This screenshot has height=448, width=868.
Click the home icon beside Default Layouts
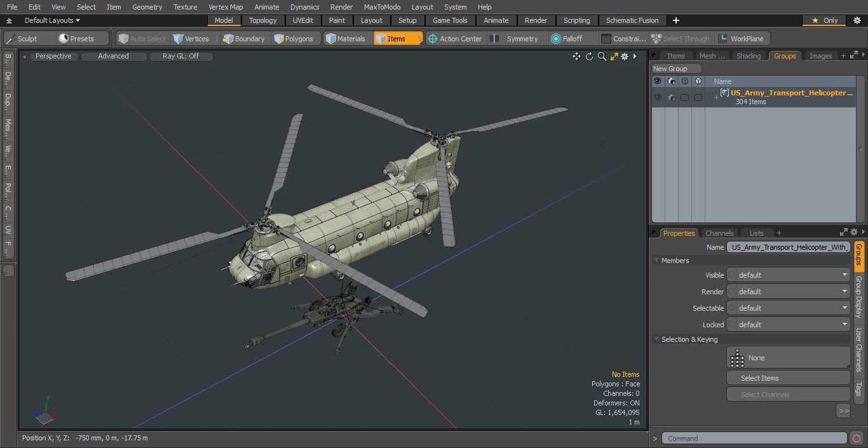pos(9,20)
